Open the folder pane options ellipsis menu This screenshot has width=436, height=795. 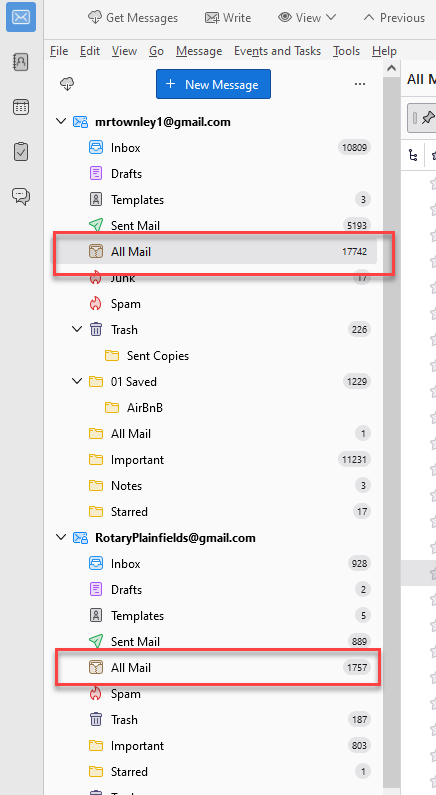pos(360,84)
